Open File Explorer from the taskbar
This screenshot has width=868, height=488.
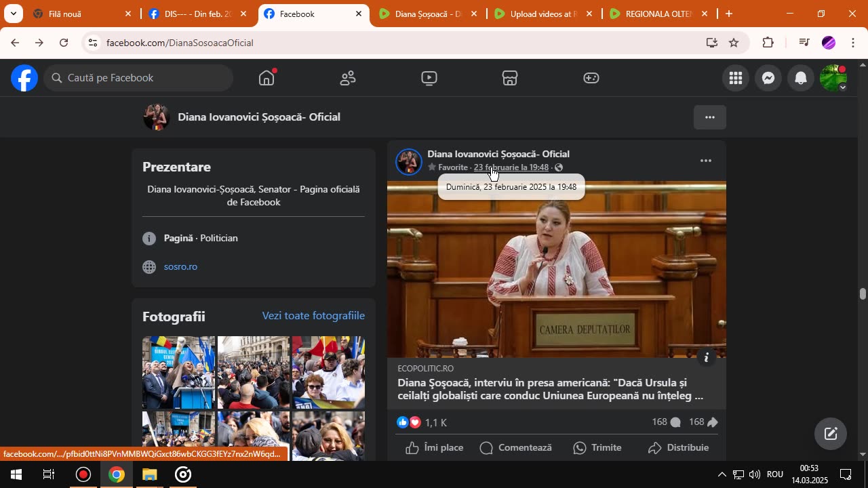point(150,474)
